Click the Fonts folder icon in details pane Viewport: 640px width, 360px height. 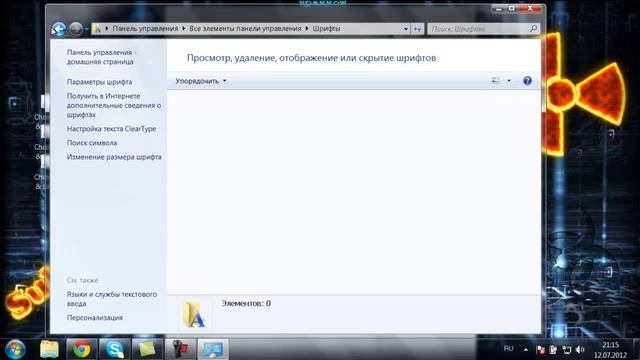click(x=193, y=314)
